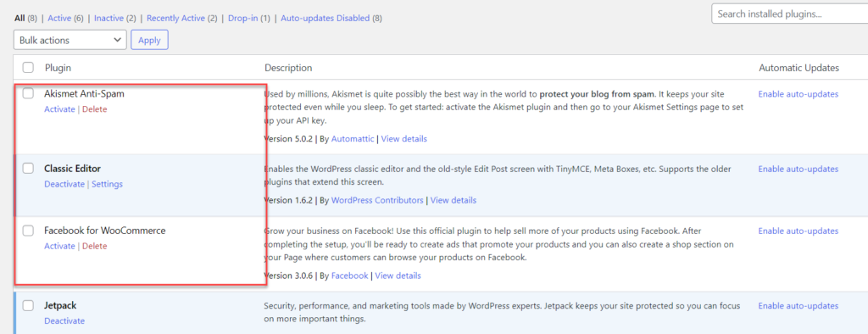Delete the Akismet Anti-Spam plugin

pyautogui.click(x=95, y=109)
